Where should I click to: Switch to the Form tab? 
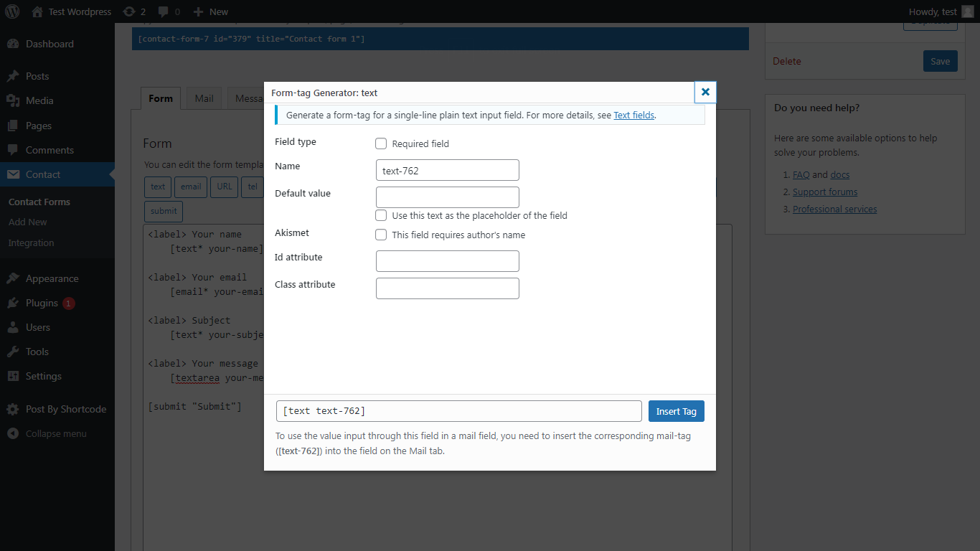[x=161, y=98]
